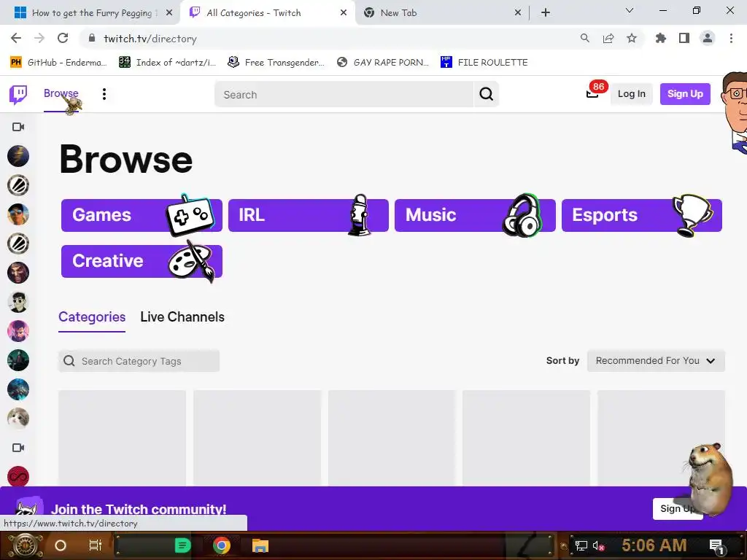
Task: Open a new browser tab with plus button
Action: coord(546,13)
